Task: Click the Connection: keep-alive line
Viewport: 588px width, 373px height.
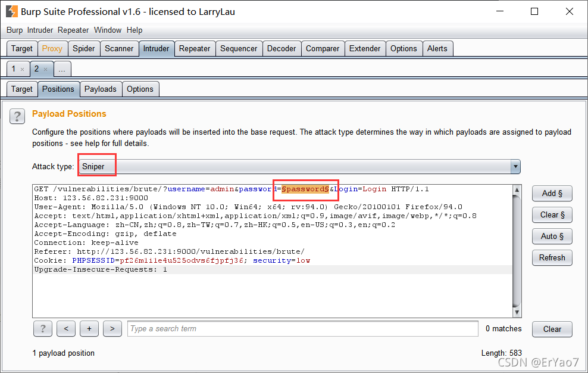Action: 86,243
